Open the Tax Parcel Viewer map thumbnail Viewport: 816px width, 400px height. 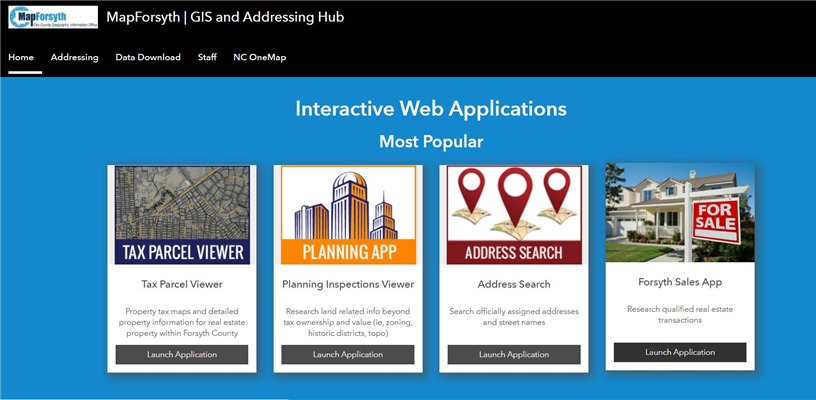(182, 215)
